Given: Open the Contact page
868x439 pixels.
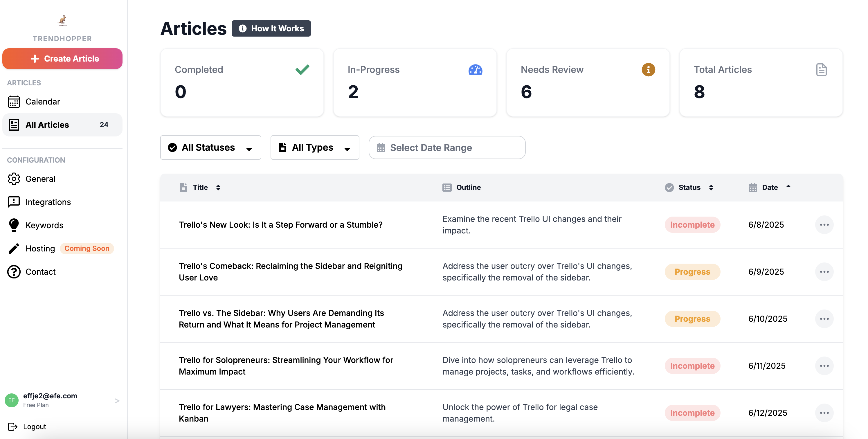Looking at the screenshot, I should (x=62, y=272).
